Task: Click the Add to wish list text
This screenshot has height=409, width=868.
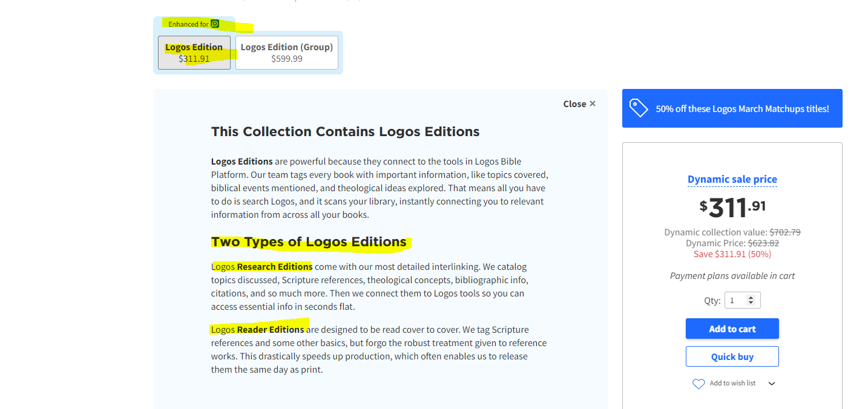Action: click(732, 383)
